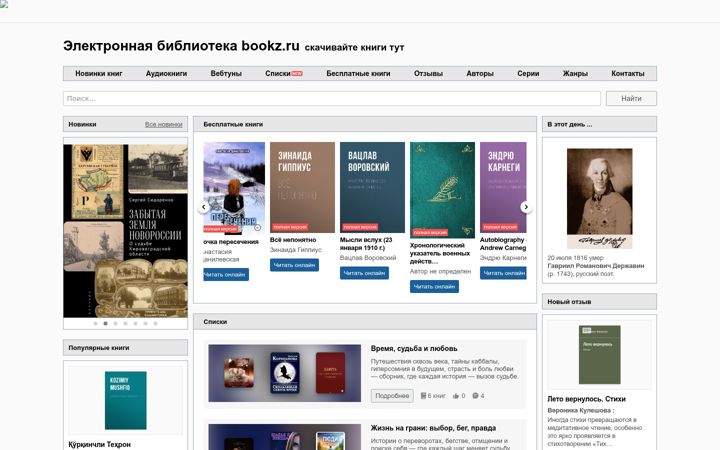Open Бесплатные книги in navigation bar

(358, 73)
